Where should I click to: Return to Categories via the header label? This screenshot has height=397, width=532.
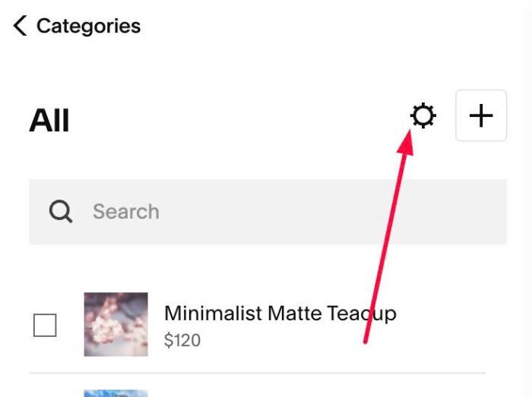tap(89, 26)
